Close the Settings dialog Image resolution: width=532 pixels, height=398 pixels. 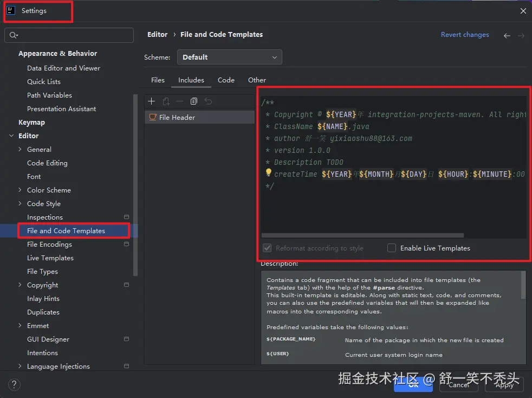coord(523,11)
